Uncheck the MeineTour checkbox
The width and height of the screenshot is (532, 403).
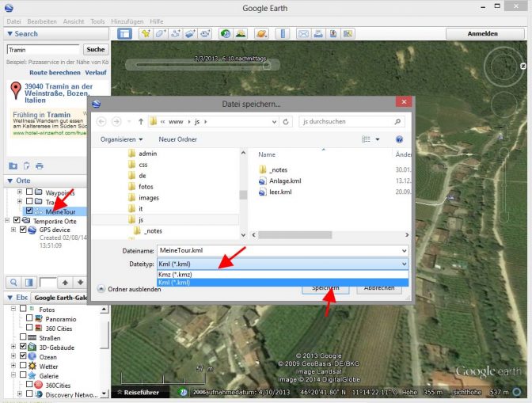[29, 211]
